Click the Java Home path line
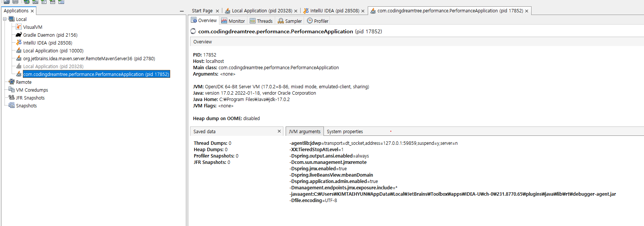The height and width of the screenshot is (226, 644). coord(241,99)
